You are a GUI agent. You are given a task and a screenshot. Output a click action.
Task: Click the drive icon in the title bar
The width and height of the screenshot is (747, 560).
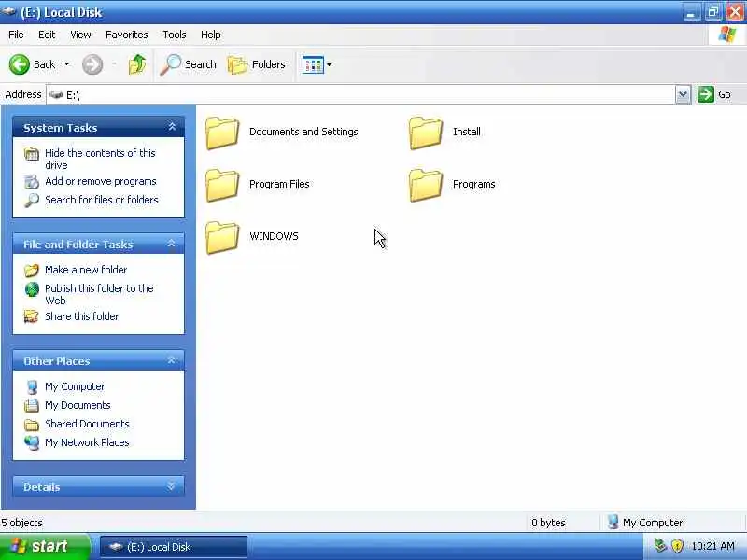(x=8, y=12)
